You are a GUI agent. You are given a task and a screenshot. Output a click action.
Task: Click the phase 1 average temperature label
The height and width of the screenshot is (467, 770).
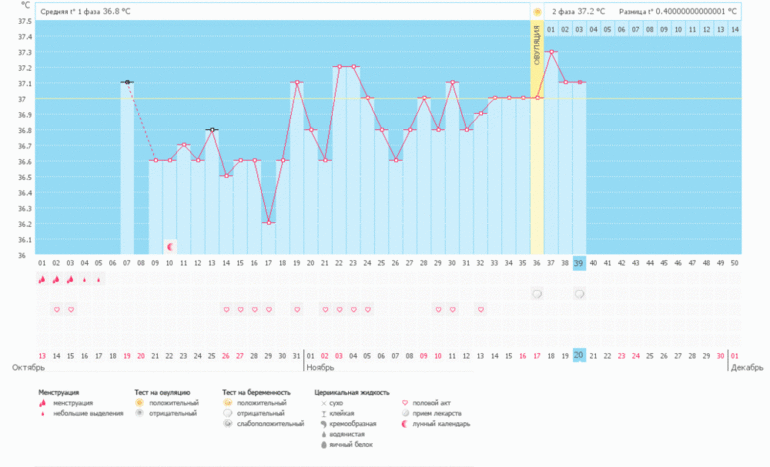[x=84, y=12]
